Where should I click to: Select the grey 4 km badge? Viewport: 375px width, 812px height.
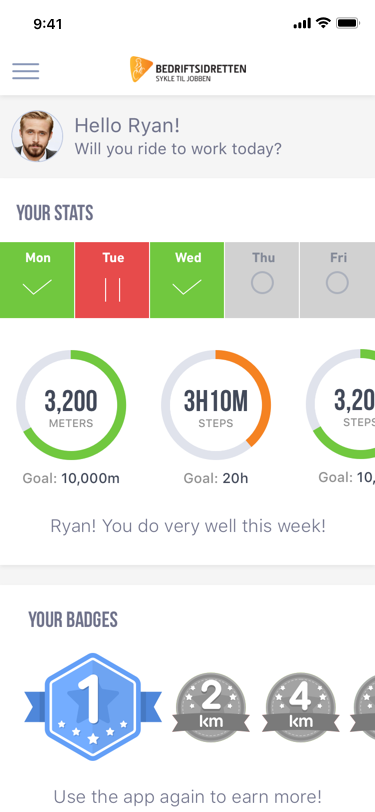tap(301, 709)
